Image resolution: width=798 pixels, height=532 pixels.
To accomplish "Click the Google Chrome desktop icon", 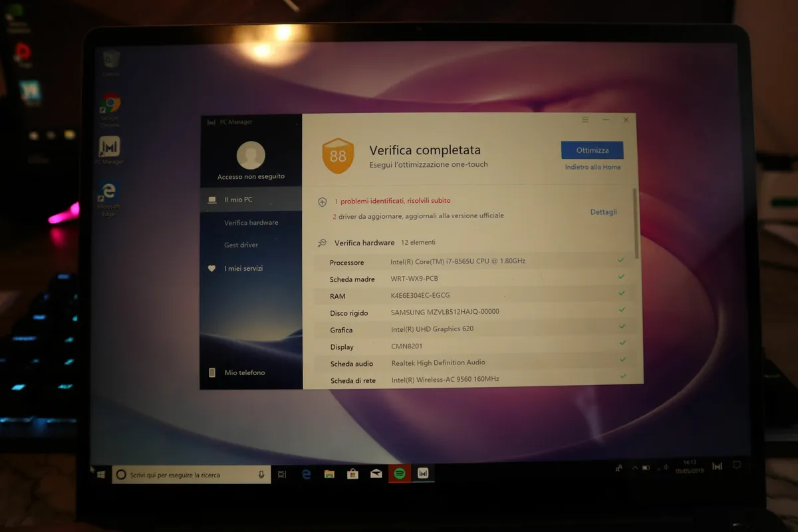I will 110,110.
